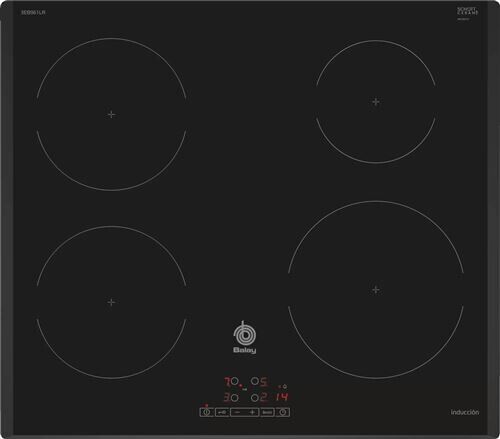
Task: Click the center cross of the bottom-right zone
Action: tap(376, 290)
